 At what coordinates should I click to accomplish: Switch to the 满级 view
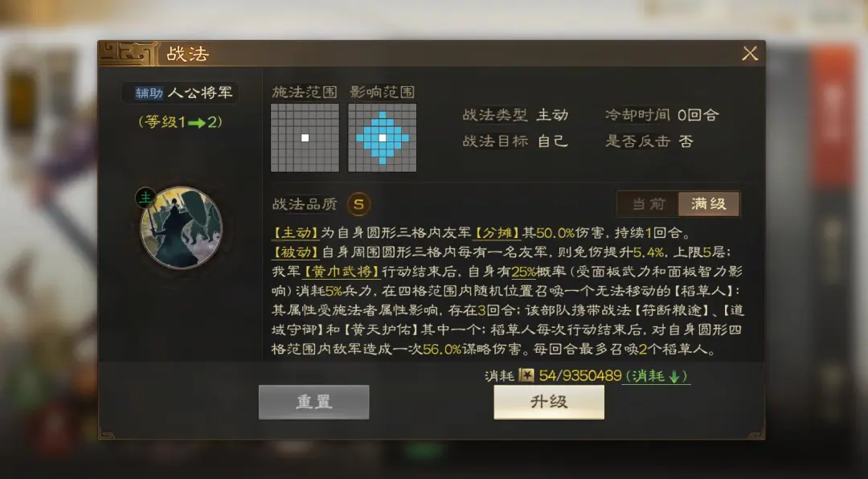pos(709,204)
